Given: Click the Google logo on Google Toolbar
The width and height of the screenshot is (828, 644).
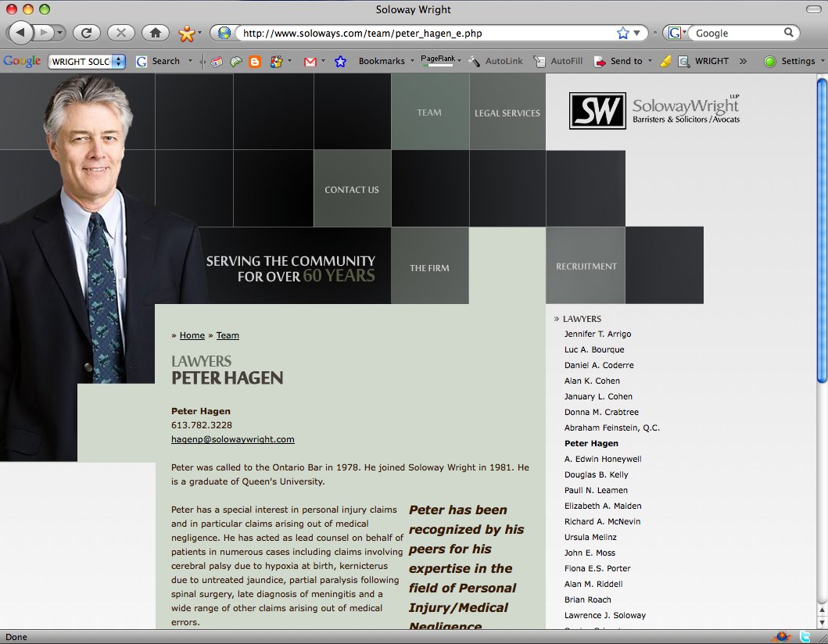Looking at the screenshot, I should coord(22,61).
